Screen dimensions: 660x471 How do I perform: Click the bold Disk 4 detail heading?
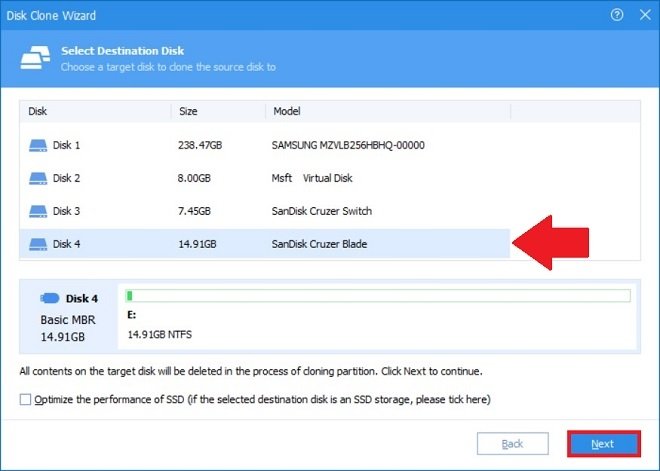point(82,298)
